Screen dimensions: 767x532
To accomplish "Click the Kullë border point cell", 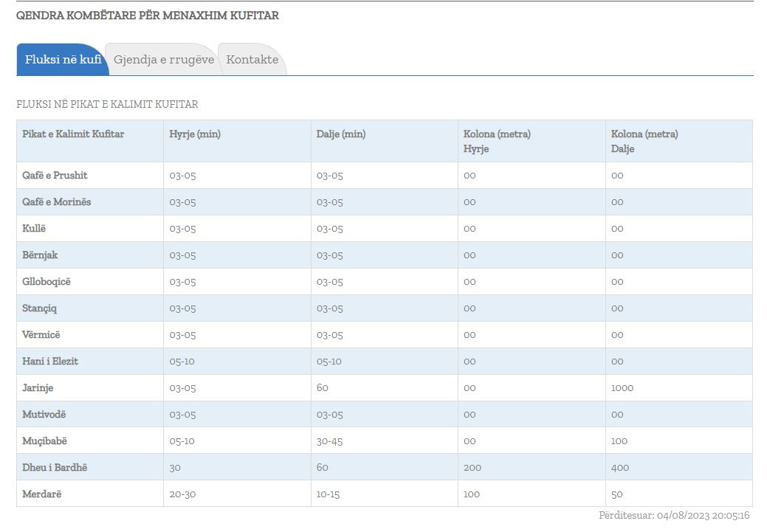I will tap(34, 229).
